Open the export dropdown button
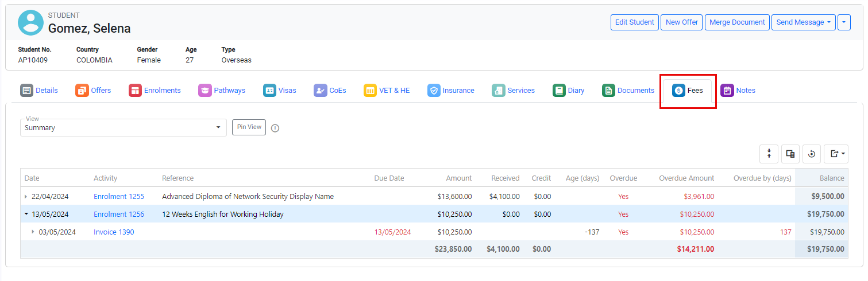This screenshot has width=868, height=281. 836,154
